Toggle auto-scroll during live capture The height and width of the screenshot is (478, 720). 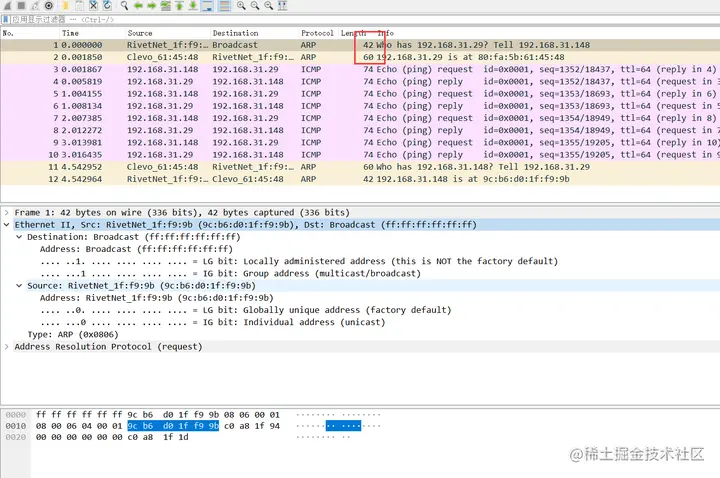[207, 6]
